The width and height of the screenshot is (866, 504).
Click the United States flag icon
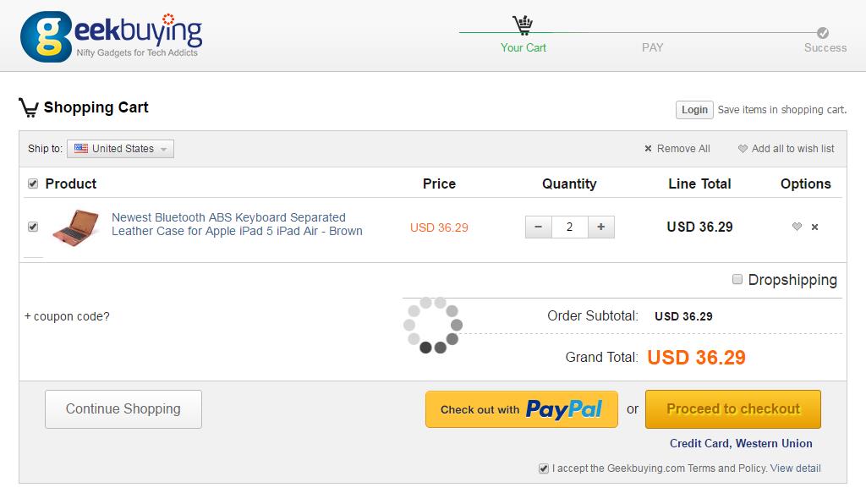[80, 148]
